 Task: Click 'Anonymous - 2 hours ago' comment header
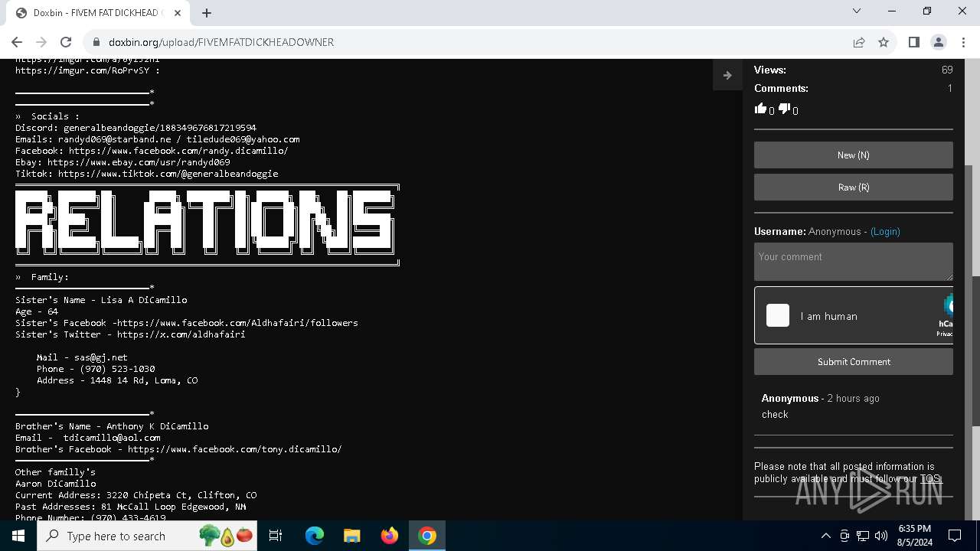pos(820,398)
